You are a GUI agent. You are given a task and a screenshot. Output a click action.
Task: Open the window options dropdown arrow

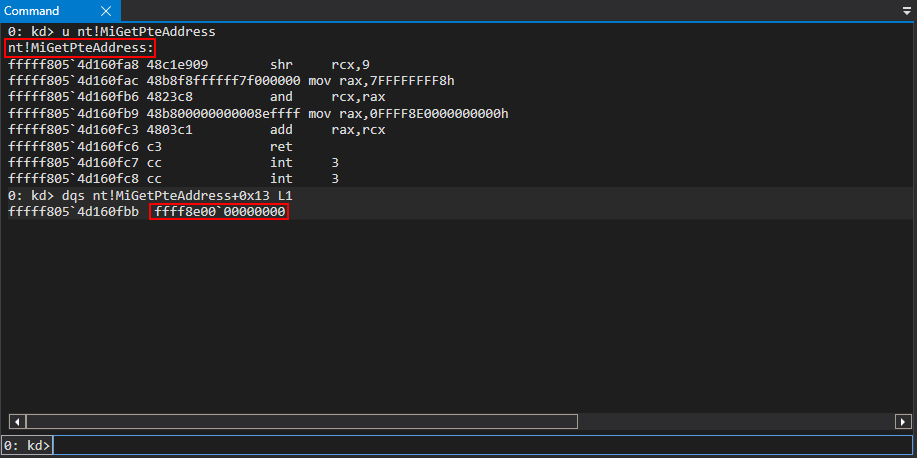click(906, 10)
